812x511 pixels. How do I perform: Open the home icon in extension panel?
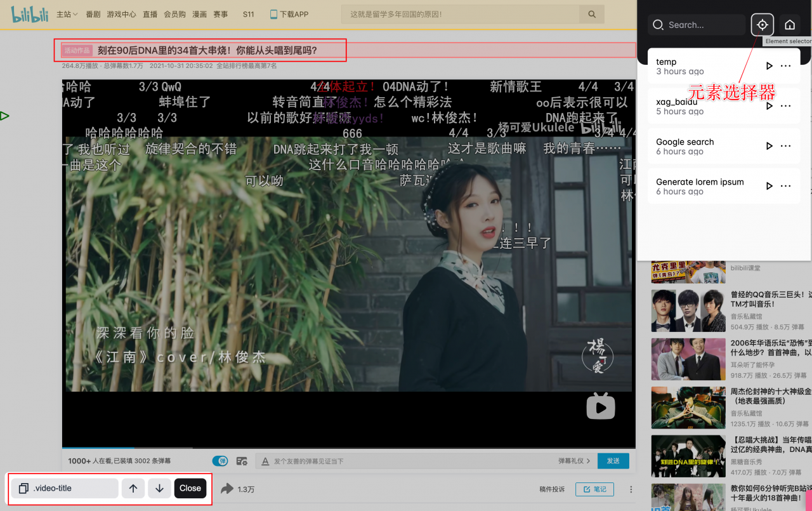tap(790, 25)
